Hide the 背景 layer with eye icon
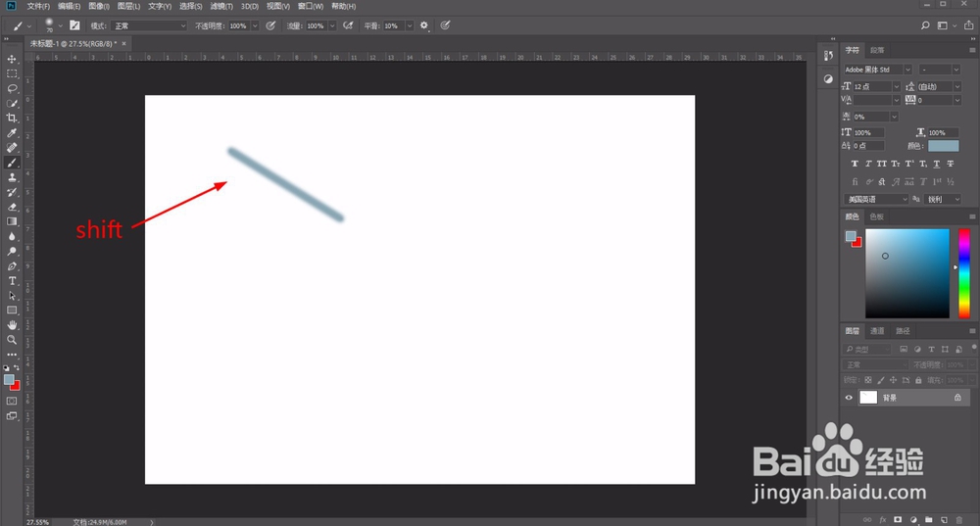Screen dimensions: 980x526 tap(849, 398)
